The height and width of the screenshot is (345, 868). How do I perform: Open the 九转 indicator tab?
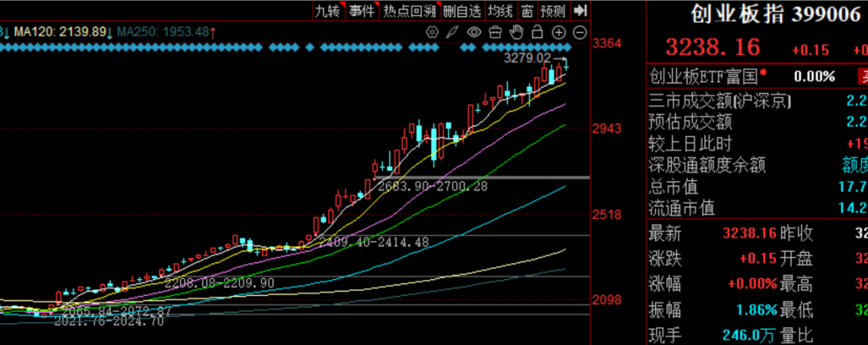click(x=327, y=10)
